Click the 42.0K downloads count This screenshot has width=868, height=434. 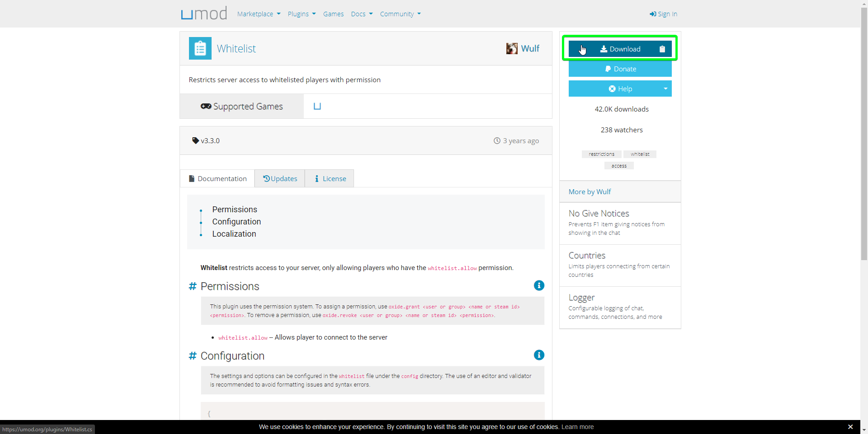coord(622,109)
